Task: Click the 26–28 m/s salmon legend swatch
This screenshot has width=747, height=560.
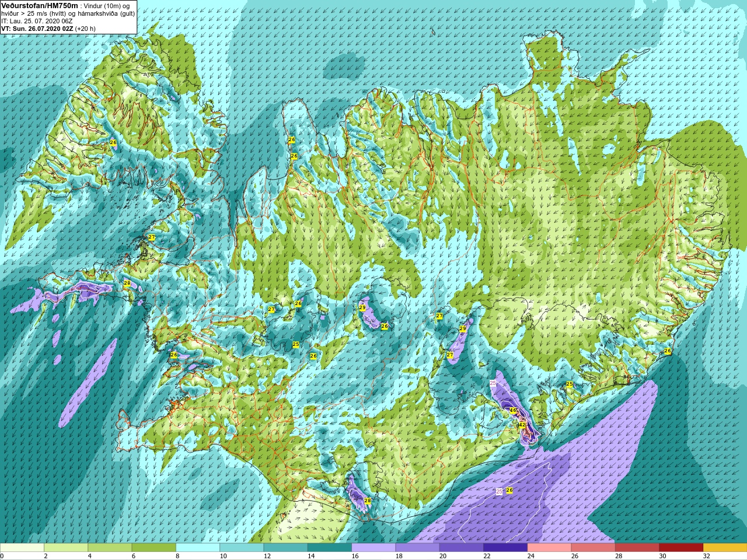Action: pyautogui.click(x=593, y=547)
